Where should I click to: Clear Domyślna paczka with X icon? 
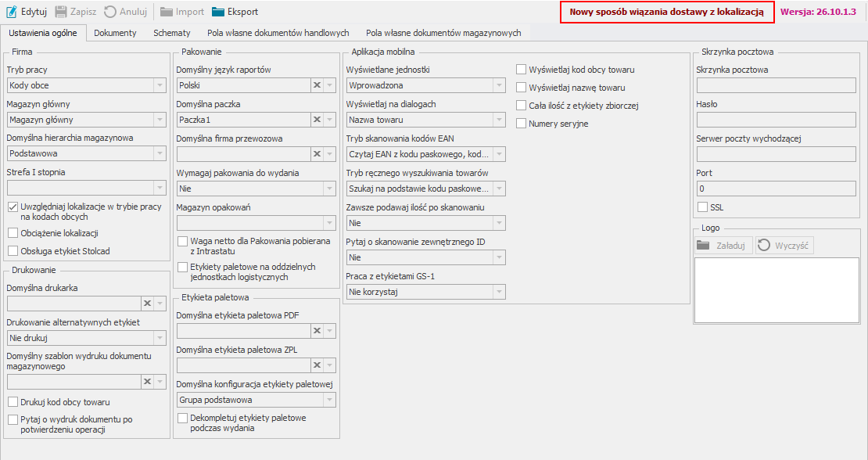click(x=317, y=120)
